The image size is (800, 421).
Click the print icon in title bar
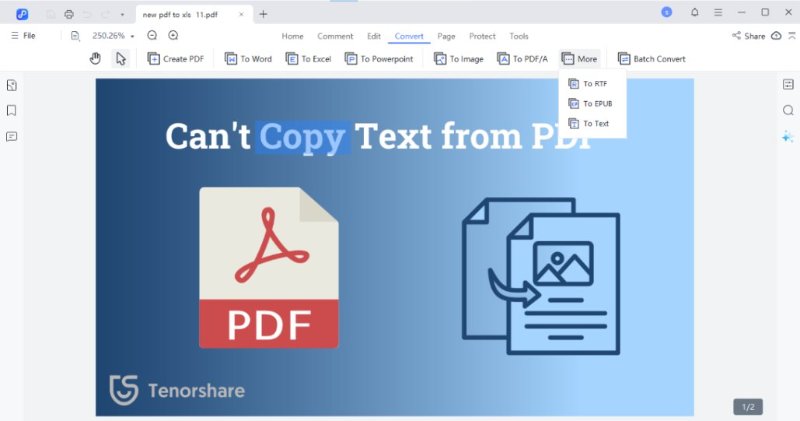[69, 14]
